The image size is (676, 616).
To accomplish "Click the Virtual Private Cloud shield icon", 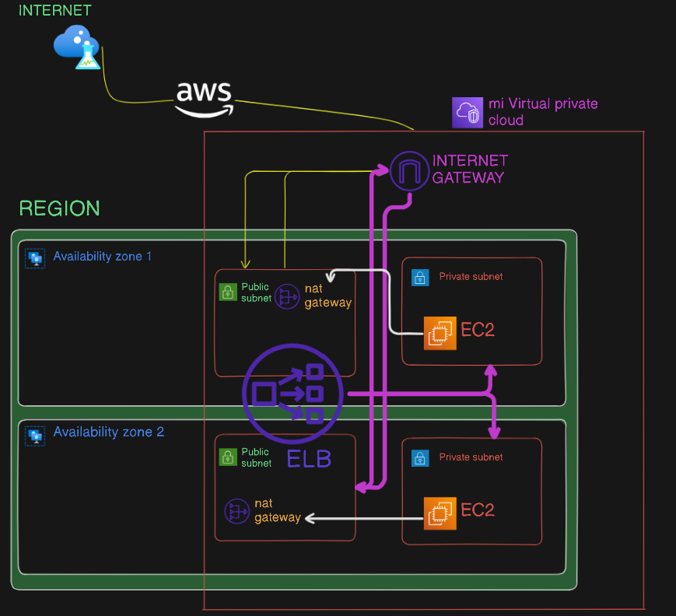I will click(x=468, y=113).
